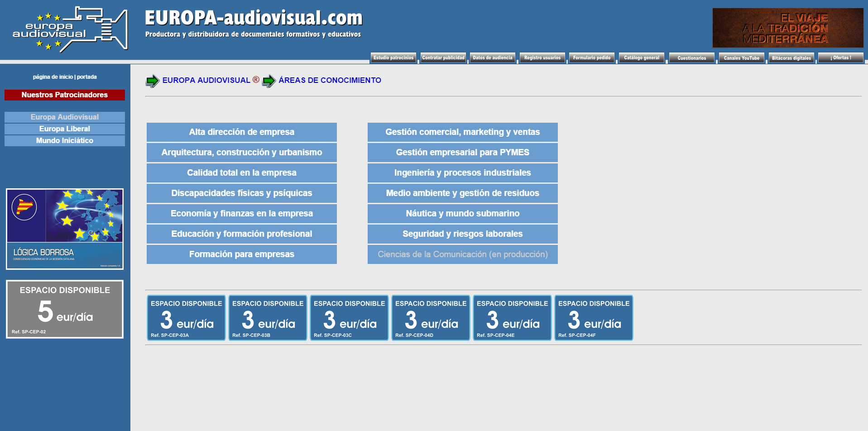
Task: Click ad space Ref. SP-CEP-04E
Action: (x=512, y=318)
